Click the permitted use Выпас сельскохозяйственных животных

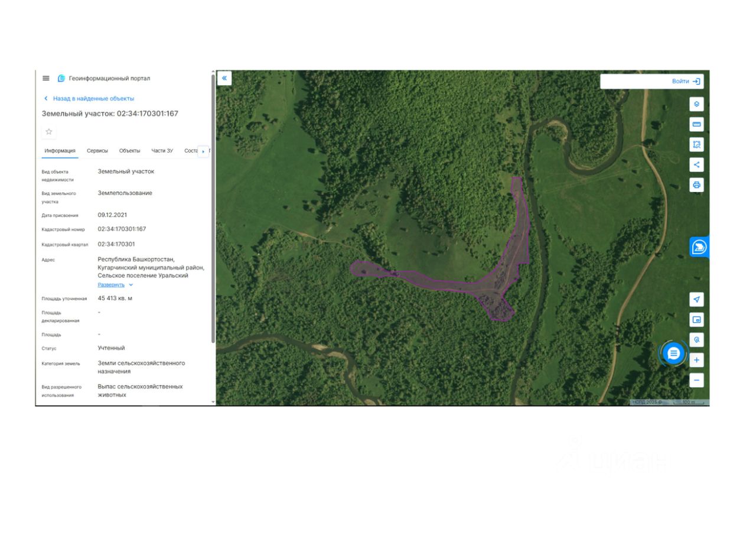pyautogui.click(x=140, y=390)
